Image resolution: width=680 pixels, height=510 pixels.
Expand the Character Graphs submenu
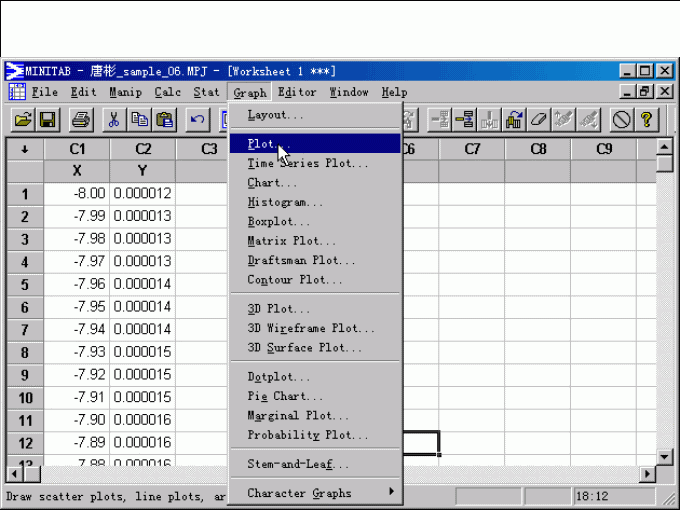pyautogui.click(x=315, y=493)
